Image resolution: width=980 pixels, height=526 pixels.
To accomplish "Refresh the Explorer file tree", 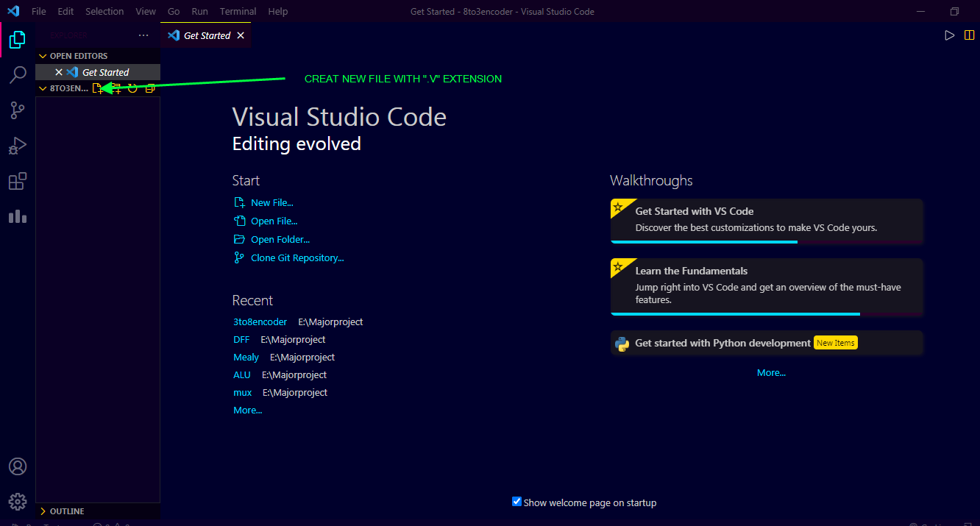I will click(132, 88).
